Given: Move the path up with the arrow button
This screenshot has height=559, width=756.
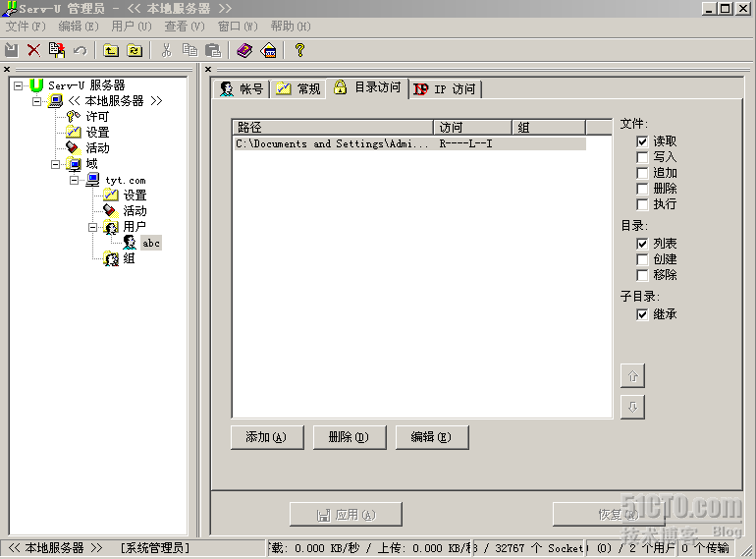Looking at the screenshot, I should tap(632, 375).
